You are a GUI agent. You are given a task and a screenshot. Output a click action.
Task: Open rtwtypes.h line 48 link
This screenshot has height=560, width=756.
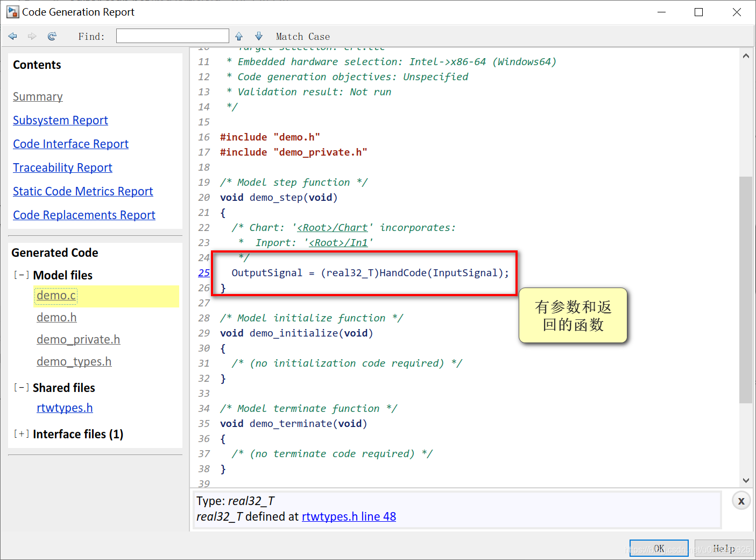[x=349, y=516]
